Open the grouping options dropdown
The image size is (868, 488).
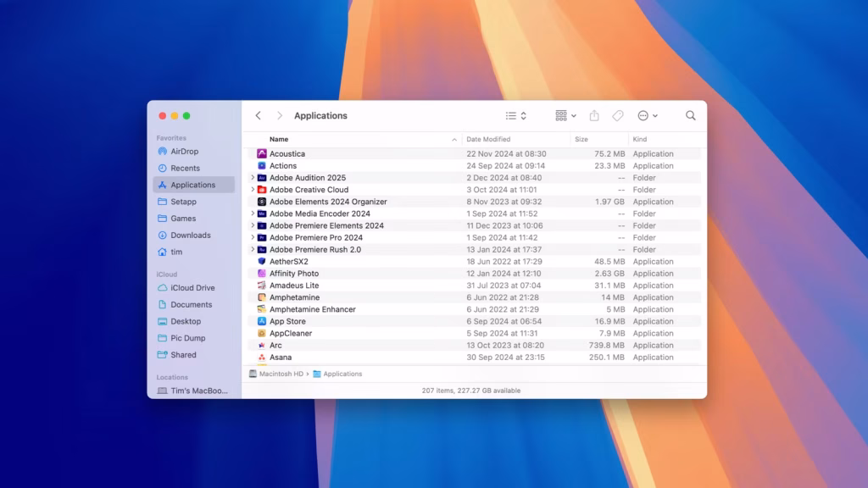pyautogui.click(x=565, y=115)
